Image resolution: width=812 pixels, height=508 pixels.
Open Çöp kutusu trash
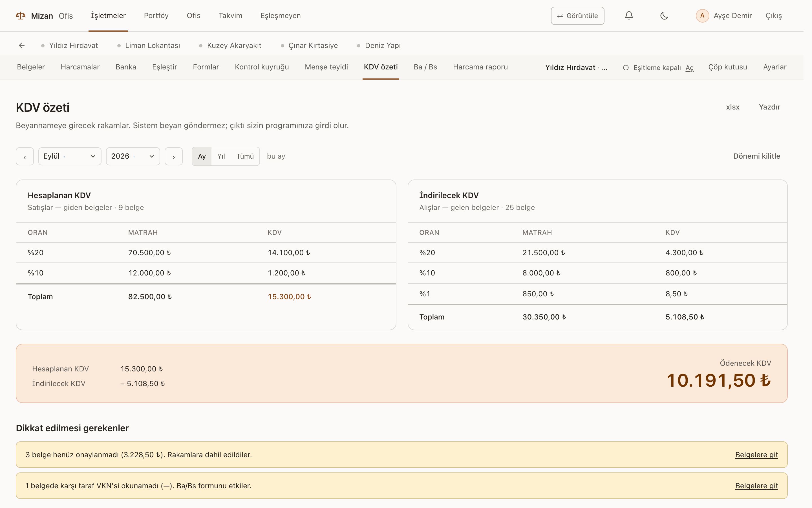(x=727, y=67)
